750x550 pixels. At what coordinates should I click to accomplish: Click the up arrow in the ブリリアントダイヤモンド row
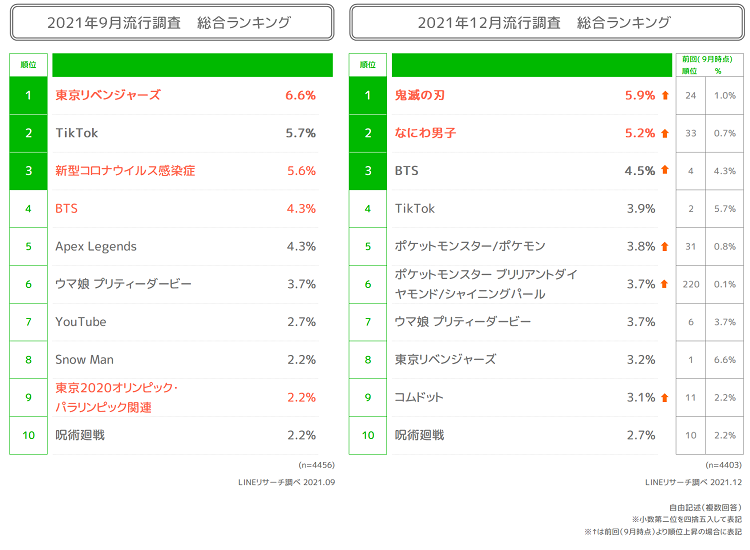coord(665,284)
